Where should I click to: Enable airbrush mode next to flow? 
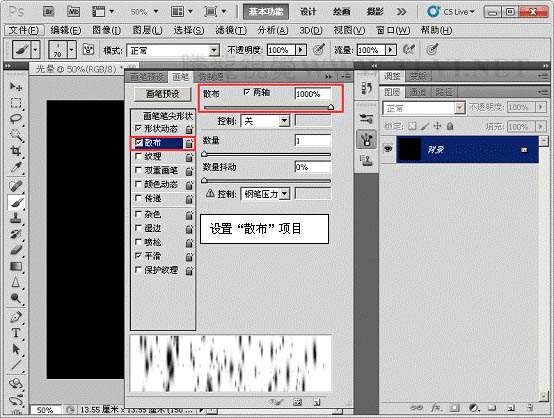(x=409, y=49)
